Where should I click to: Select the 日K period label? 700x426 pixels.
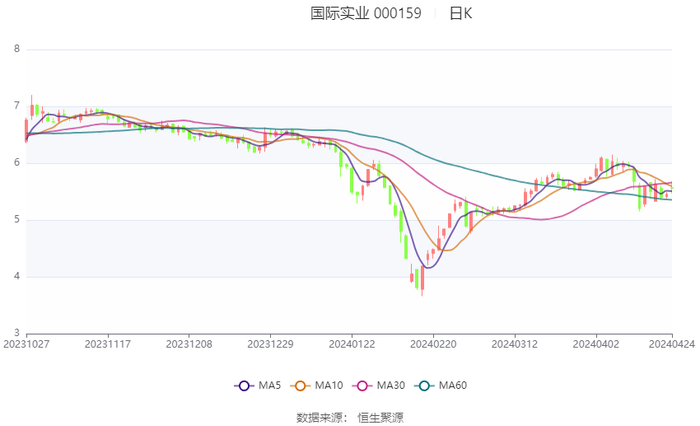(x=460, y=14)
